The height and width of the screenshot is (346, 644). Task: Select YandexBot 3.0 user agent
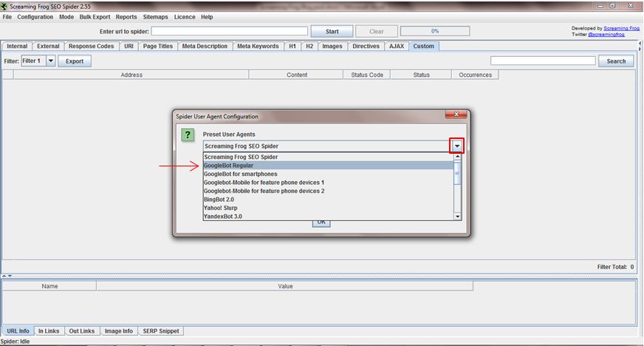point(329,216)
